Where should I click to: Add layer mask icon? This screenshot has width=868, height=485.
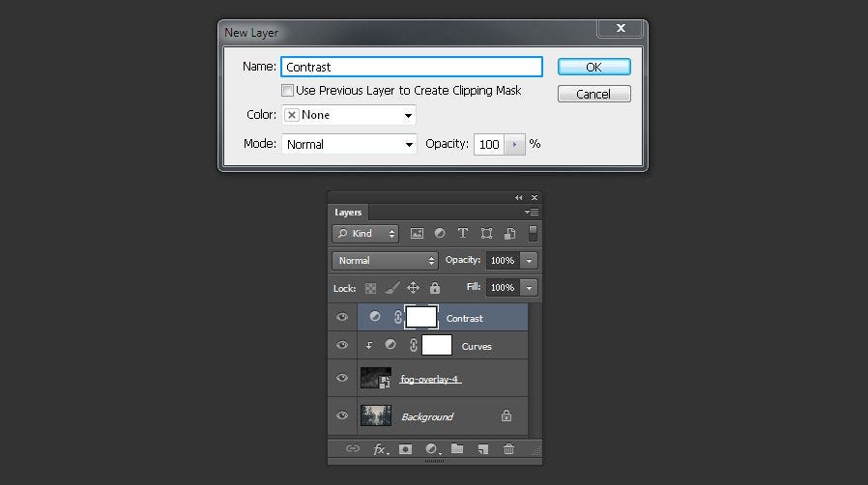[405, 449]
